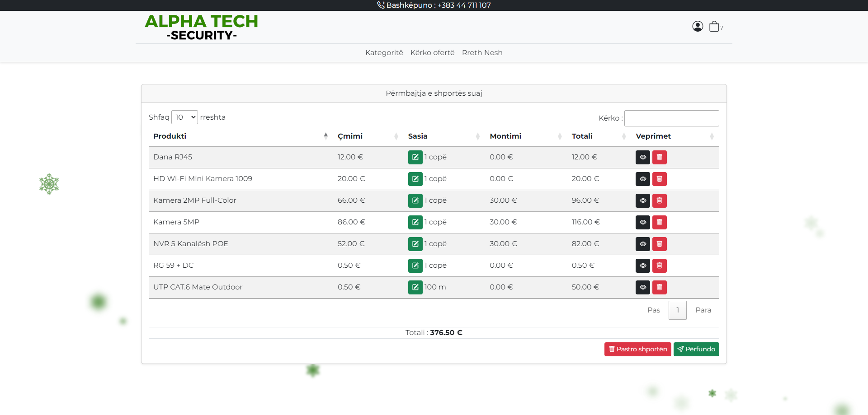Delete HD Wi-Fi Mini Kamera 1009 row
This screenshot has height=415, width=868.
(659, 179)
